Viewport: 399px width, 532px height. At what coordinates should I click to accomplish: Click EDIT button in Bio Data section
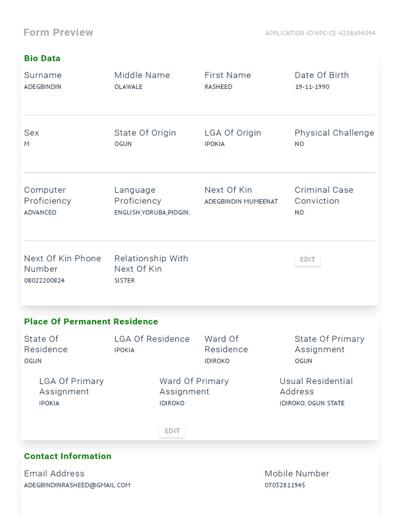click(308, 260)
